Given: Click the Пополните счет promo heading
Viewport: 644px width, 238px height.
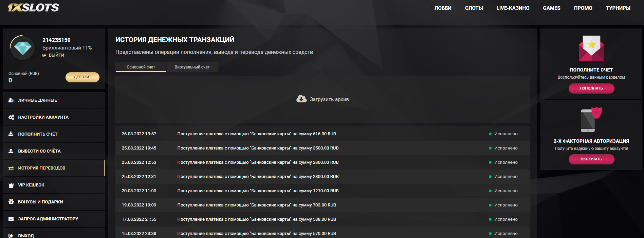Looking at the screenshot, I should pos(591,70).
